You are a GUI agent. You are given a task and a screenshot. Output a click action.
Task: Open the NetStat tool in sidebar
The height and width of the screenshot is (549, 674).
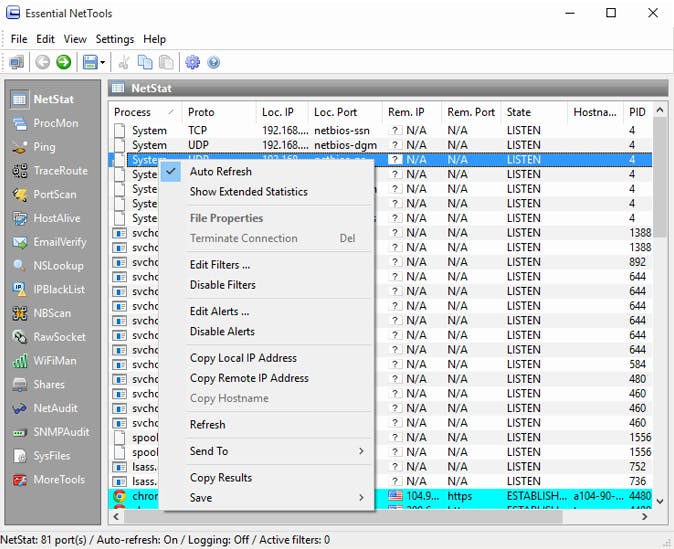pyautogui.click(x=42, y=99)
